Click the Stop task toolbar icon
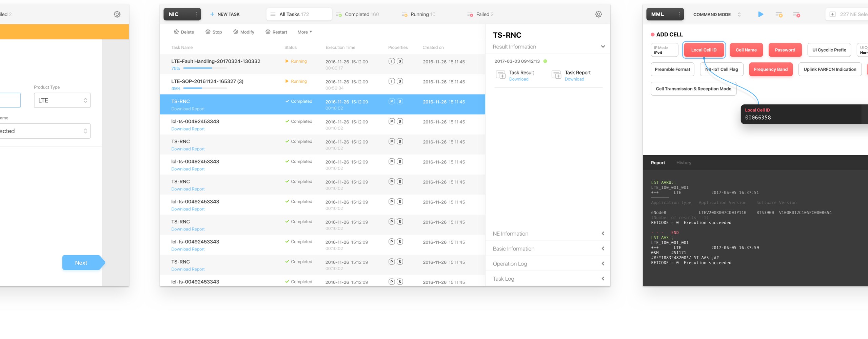This screenshot has width=868, height=339. [214, 32]
